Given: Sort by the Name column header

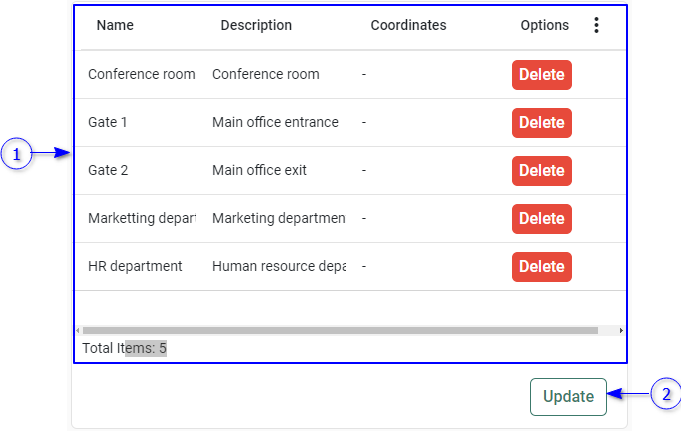Looking at the screenshot, I should 115,26.
